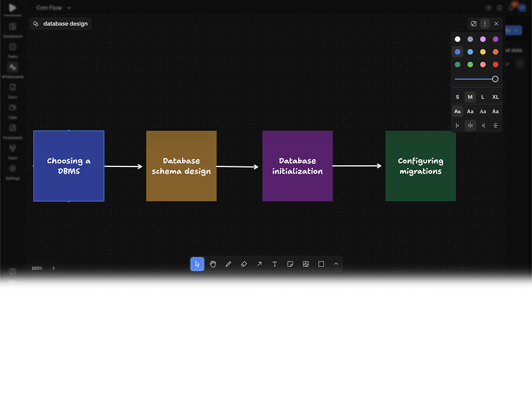Select the Hand pan tool
The height and width of the screenshot is (400, 532).
point(213,264)
